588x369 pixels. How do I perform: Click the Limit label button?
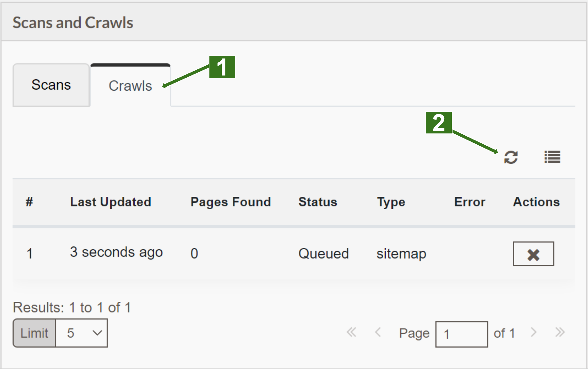34,333
